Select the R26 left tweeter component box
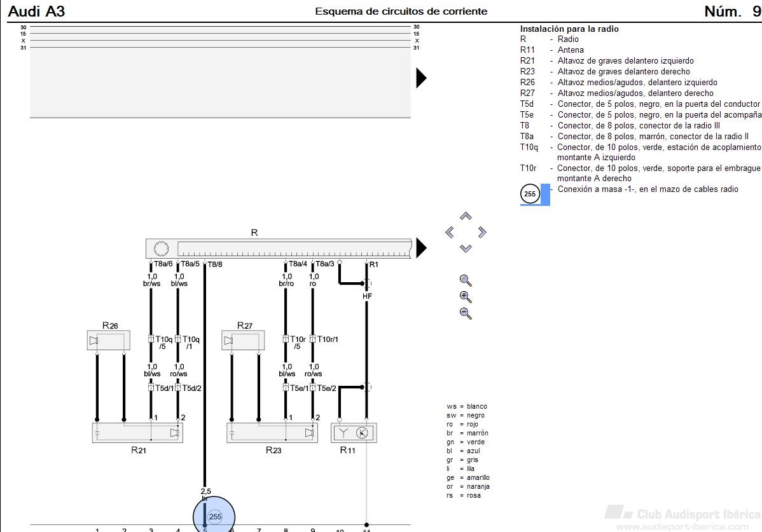This screenshot has height=532, width=762. [108, 340]
